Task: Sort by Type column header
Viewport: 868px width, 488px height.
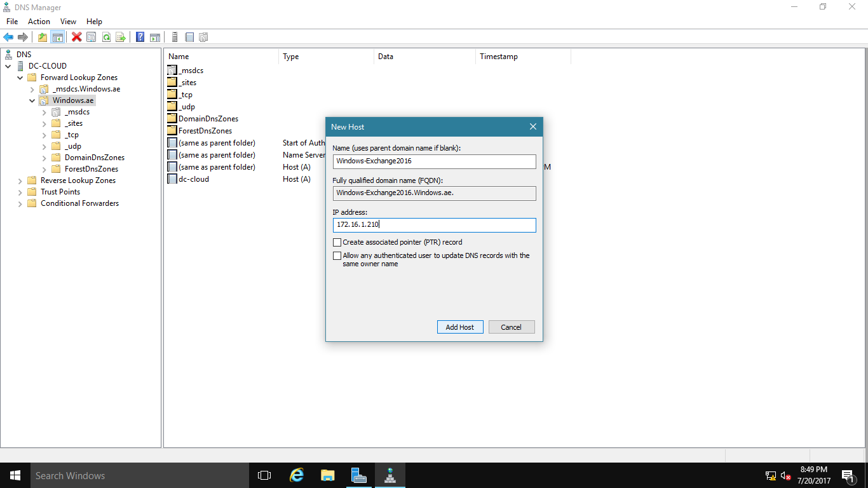Action: point(327,57)
